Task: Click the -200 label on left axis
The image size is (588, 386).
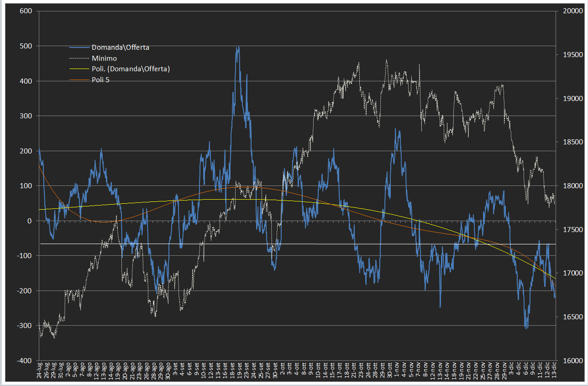Action: (24, 291)
